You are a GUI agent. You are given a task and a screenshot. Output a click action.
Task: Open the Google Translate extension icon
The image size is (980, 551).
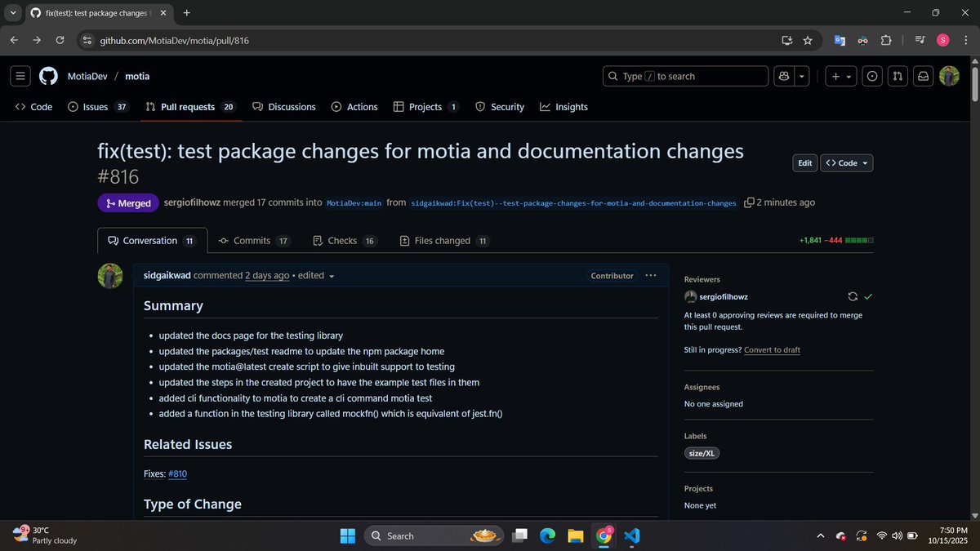[x=840, y=40]
